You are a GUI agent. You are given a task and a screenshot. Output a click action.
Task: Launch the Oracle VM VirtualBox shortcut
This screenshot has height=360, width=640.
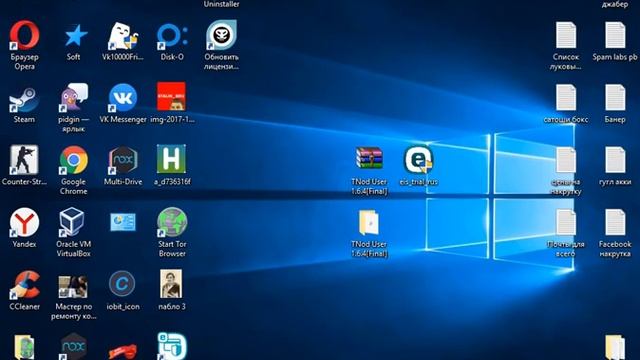[x=72, y=222]
